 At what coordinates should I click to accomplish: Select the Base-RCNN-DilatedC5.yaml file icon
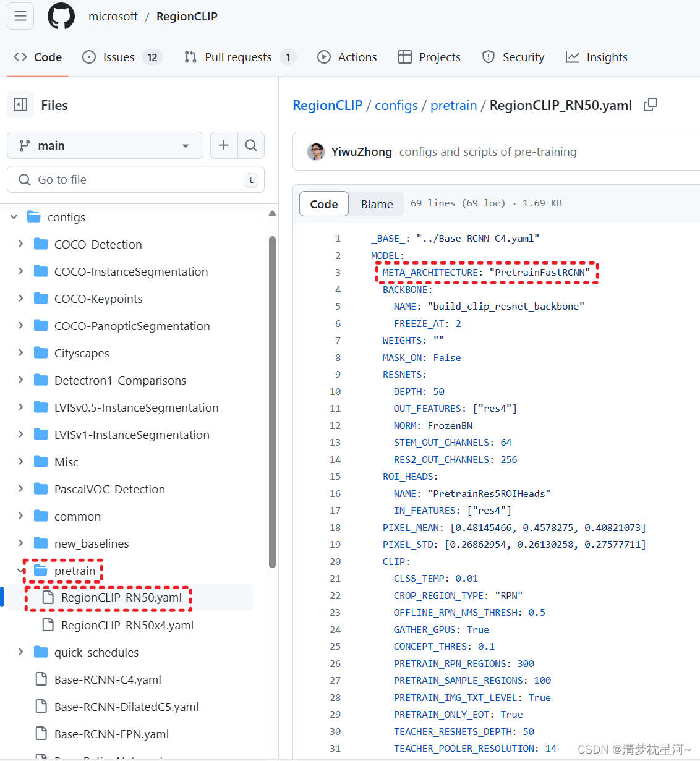[x=41, y=707]
